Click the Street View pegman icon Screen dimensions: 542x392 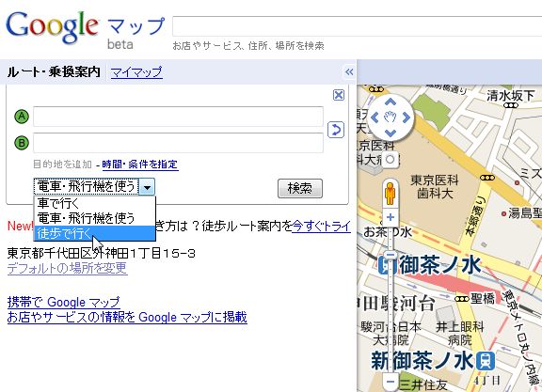tap(391, 194)
